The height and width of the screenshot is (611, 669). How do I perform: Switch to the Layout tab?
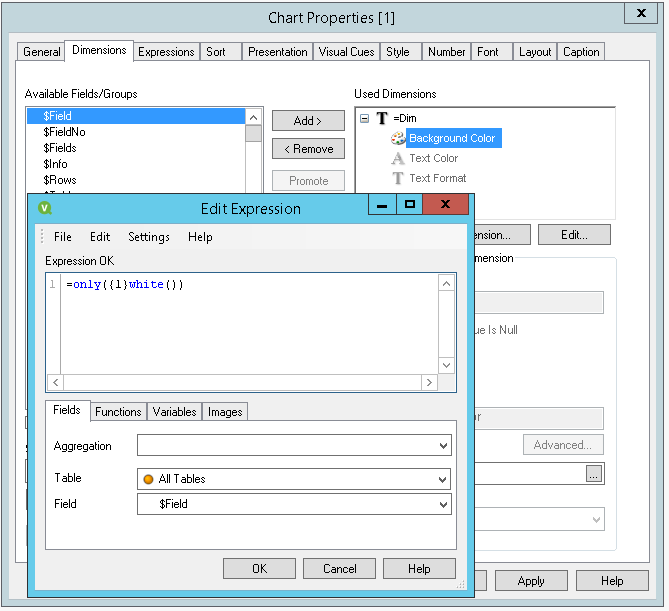(x=535, y=52)
